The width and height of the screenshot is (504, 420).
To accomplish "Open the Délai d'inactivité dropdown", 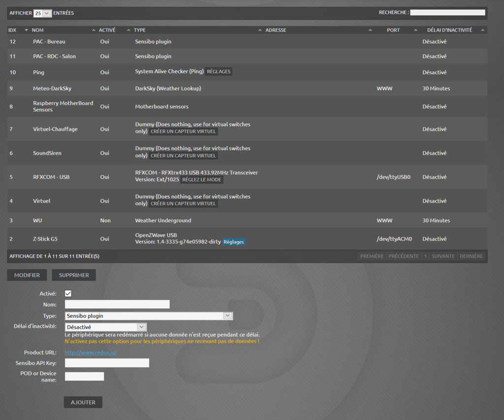I will click(106, 327).
